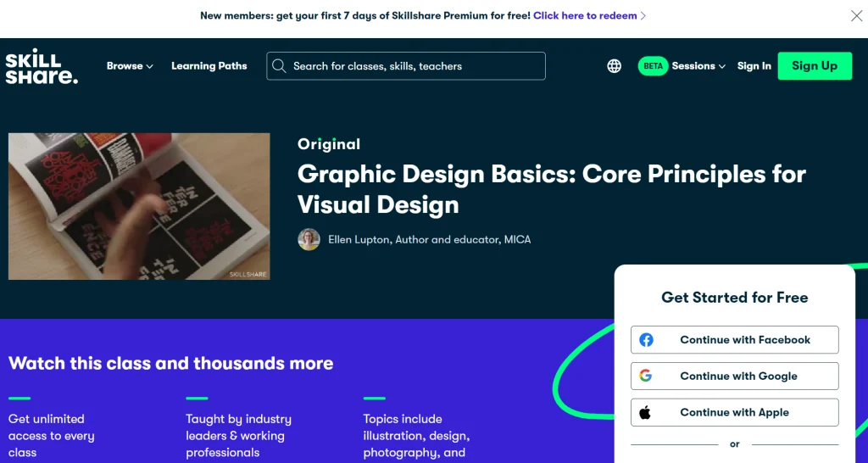Click the 'Original' label
This screenshot has height=463, width=868.
329,144
